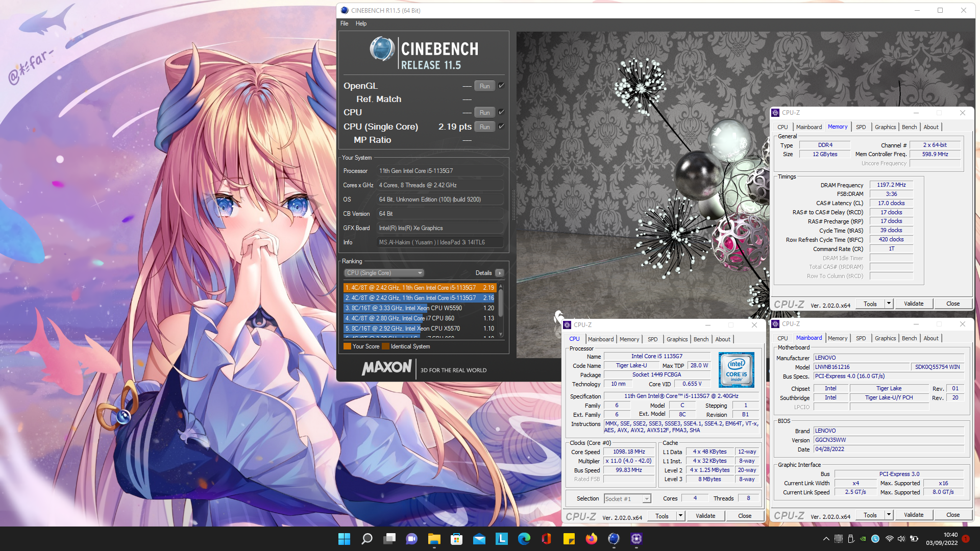
Task: Select ranking row 4 Core i7 CPU 860
Action: click(x=420, y=318)
